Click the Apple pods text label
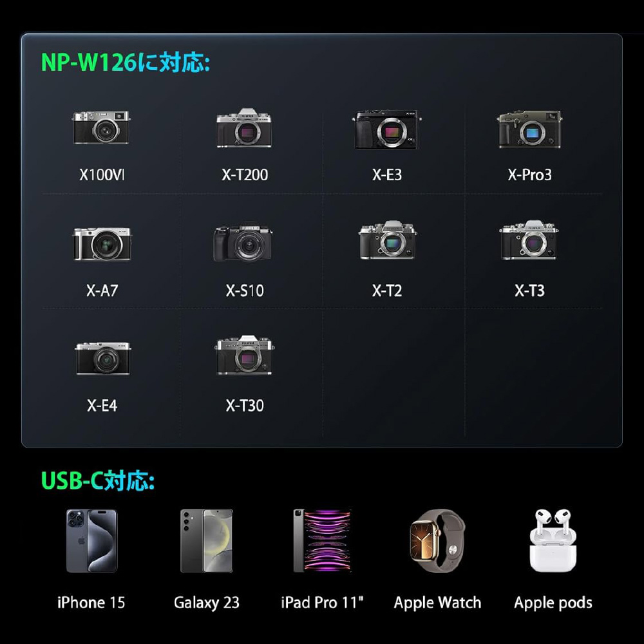The image size is (644, 644). tap(553, 603)
